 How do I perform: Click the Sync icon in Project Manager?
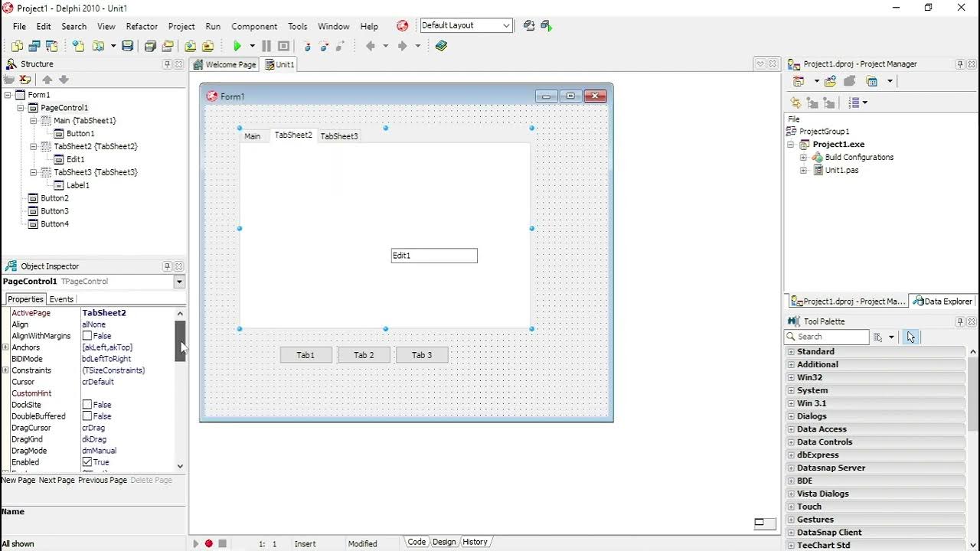[x=795, y=103]
